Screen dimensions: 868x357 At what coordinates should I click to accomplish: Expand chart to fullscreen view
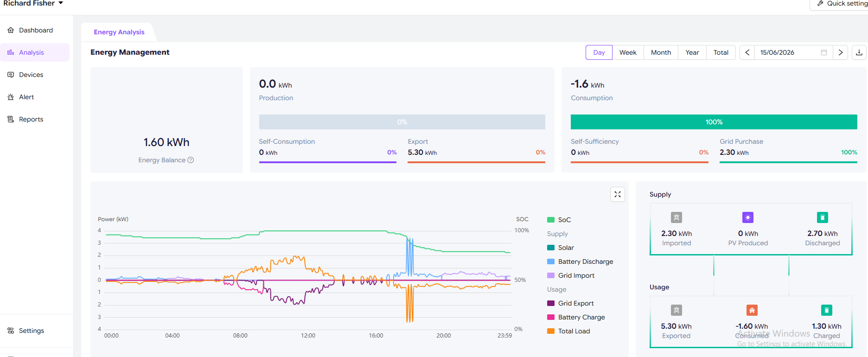point(618,194)
